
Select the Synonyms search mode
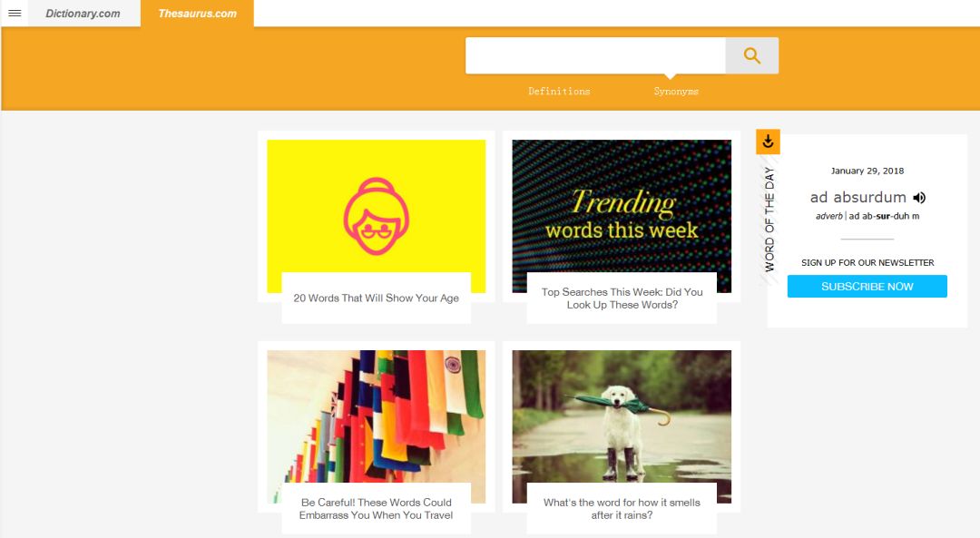click(676, 92)
